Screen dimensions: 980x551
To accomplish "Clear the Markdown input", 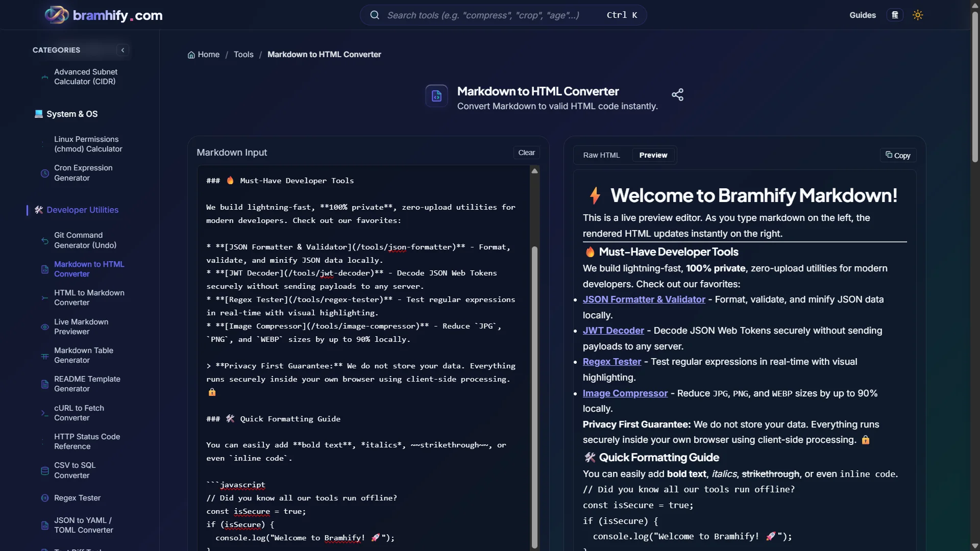I will [526, 153].
